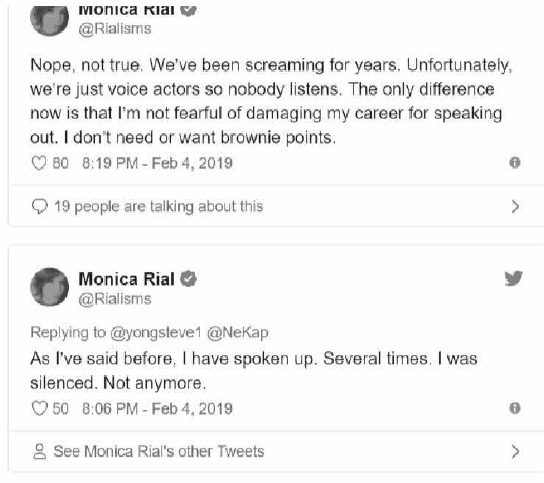Click person icon beside See other Tweets
Viewport: 544px width, 483px height.
pos(39,451)
